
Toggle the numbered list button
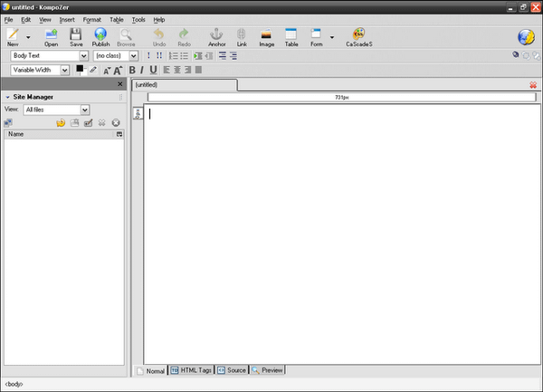173,56
